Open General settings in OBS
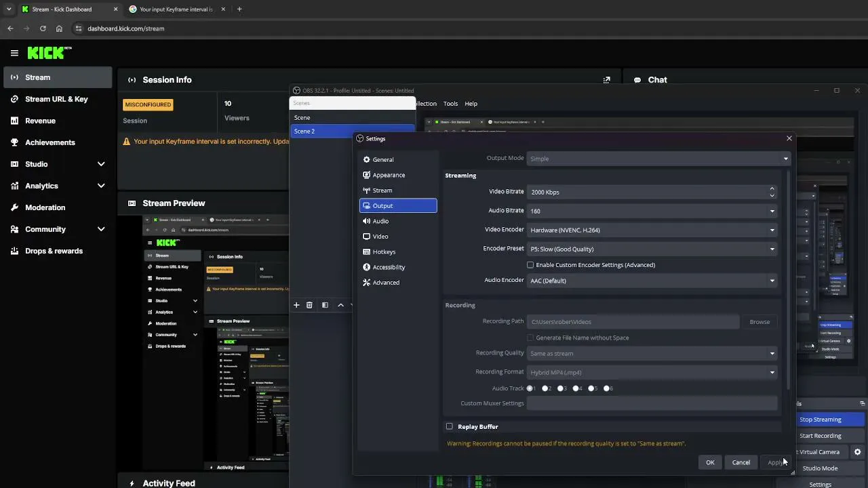 tap(398, 159)
